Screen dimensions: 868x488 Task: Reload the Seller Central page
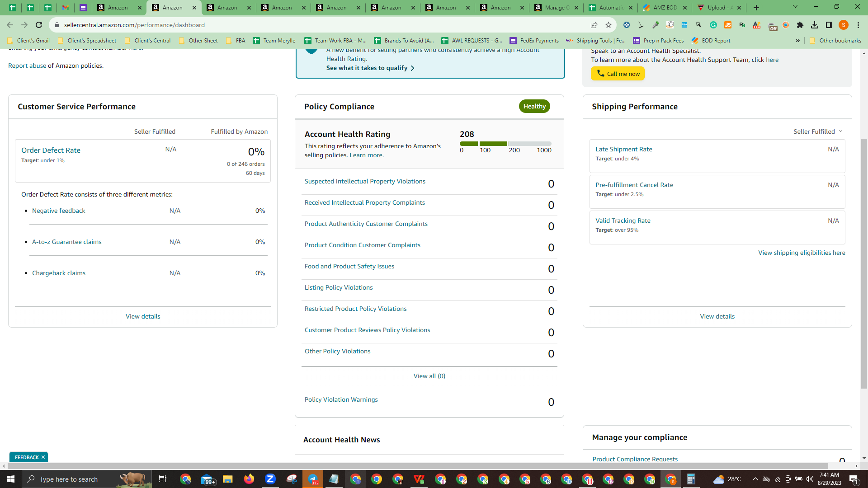click(39, 25)
